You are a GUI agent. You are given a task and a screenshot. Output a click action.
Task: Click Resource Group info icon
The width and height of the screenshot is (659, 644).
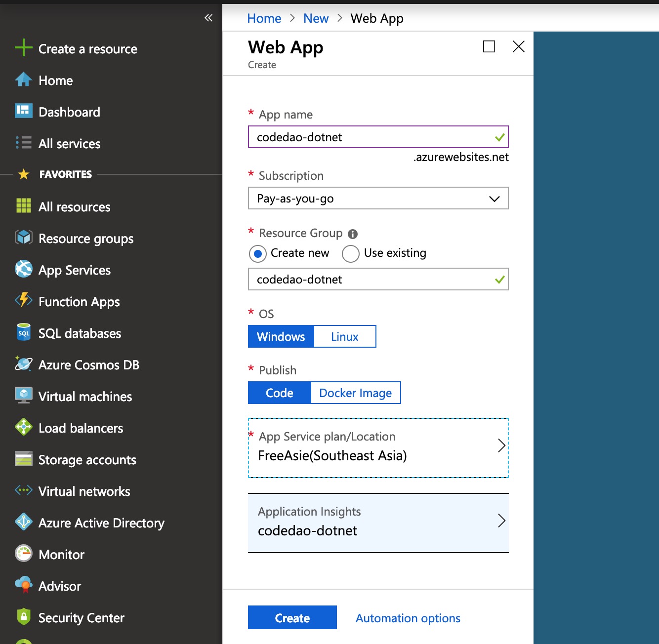click(352, 234)
